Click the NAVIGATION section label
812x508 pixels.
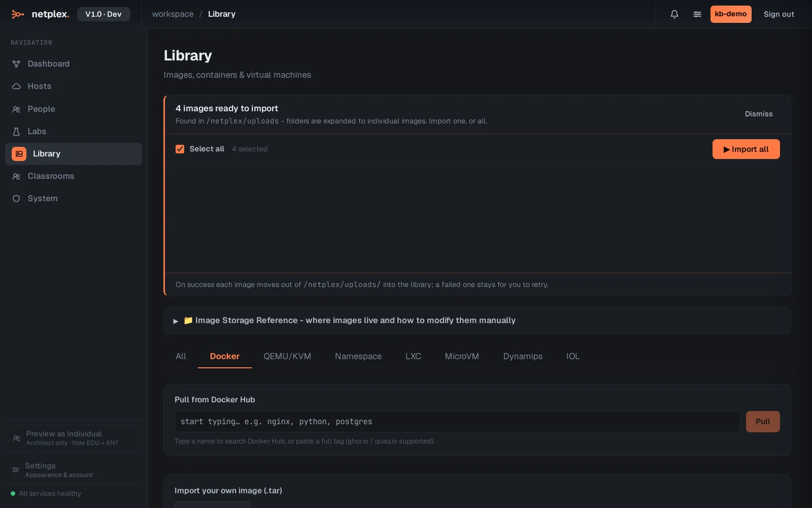pyautogui.click(x=31, y=43)
